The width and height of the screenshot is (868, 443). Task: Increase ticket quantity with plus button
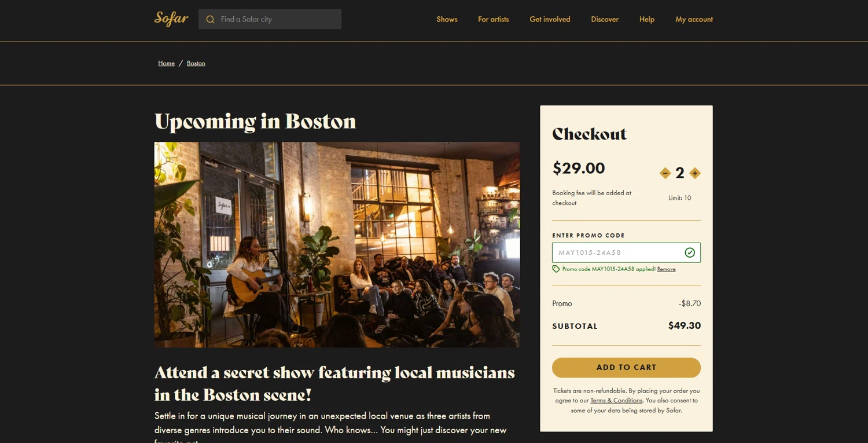[x=695, y=173]
